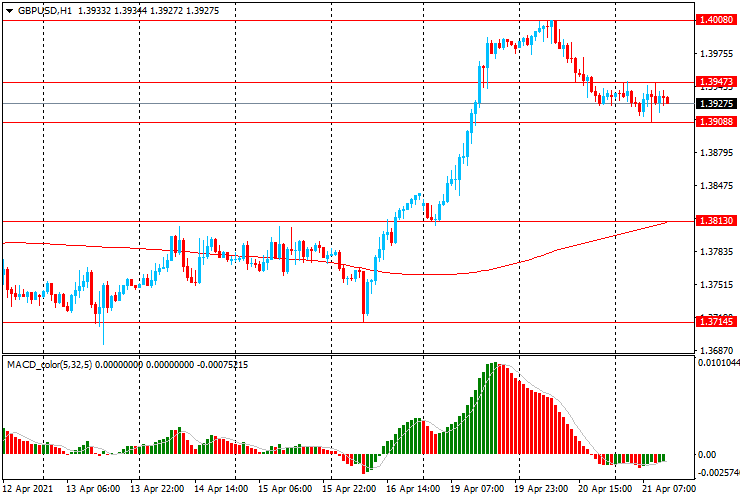Click the 16 Apr 14:00 time label

[413, 489]
